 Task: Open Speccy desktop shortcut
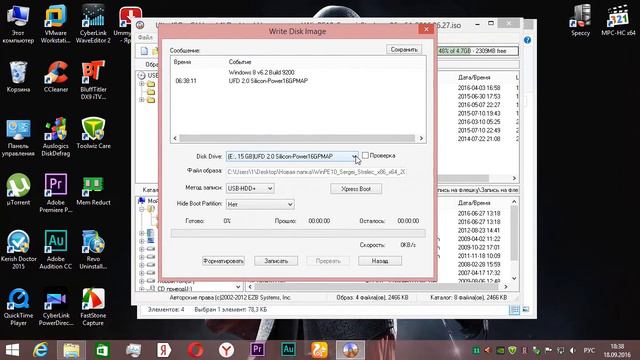(x=580, y=20)
